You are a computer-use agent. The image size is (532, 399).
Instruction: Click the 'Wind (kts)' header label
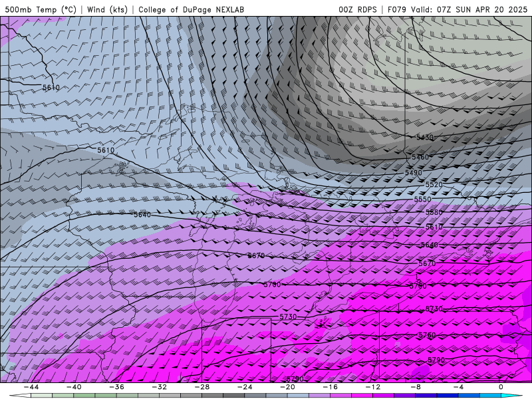tap(107, 10)
